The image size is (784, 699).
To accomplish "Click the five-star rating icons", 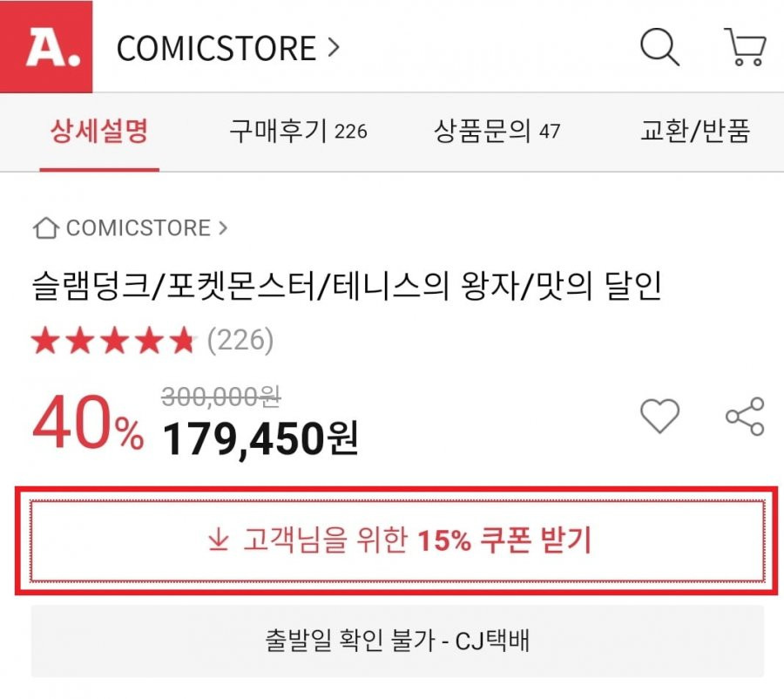I will 112,340.
